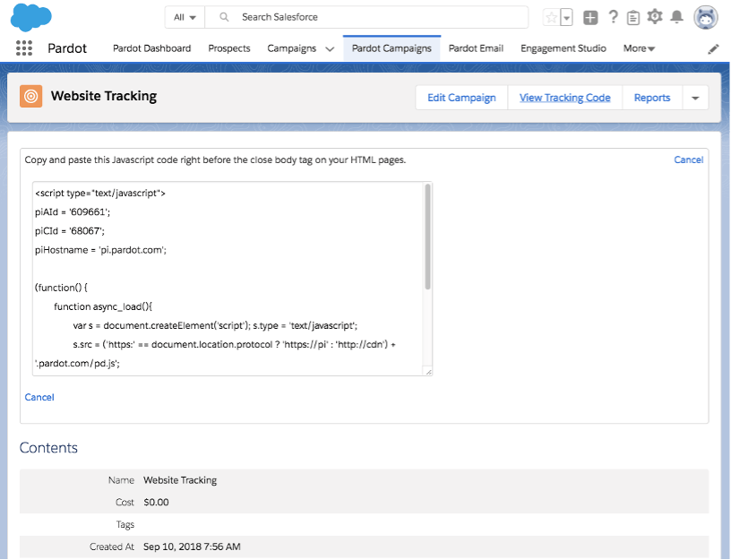Switch to the Pardot Dashboard tab
731x560 pixels.
(x=151, y=48)
